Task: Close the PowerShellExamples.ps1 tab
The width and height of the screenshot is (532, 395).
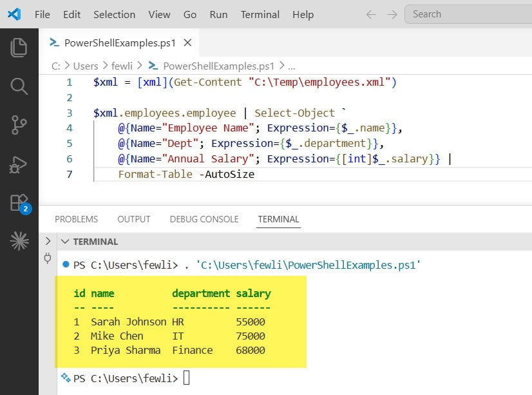Action: [x=187, y=43]
